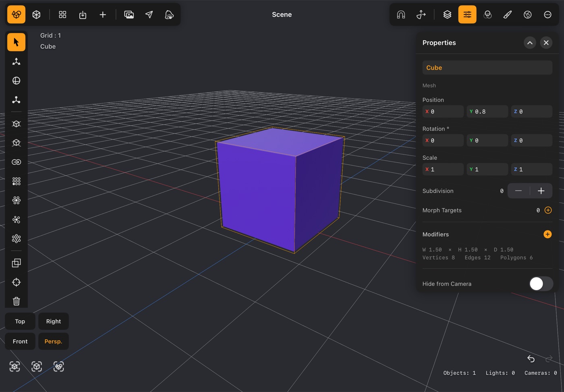The image size is (564, 392).
Task: Click the Cube name field
Action: point(487,68)
